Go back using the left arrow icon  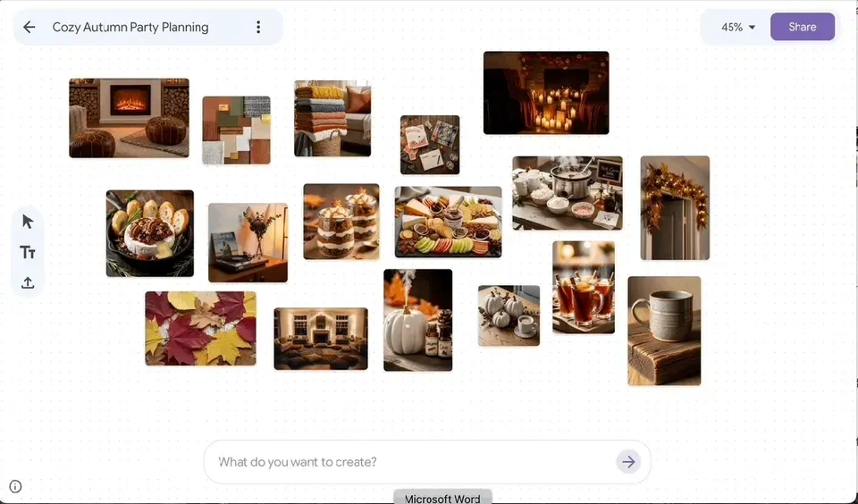(29, 27)
